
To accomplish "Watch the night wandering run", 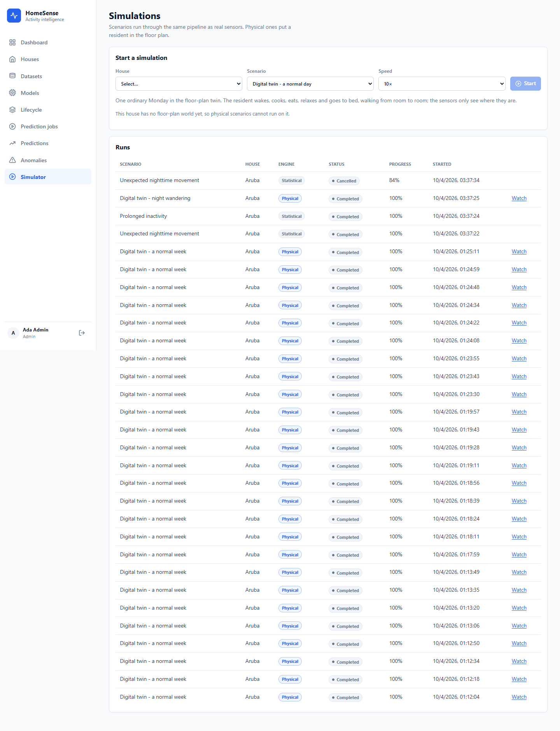I will click(x=519, y=198).
